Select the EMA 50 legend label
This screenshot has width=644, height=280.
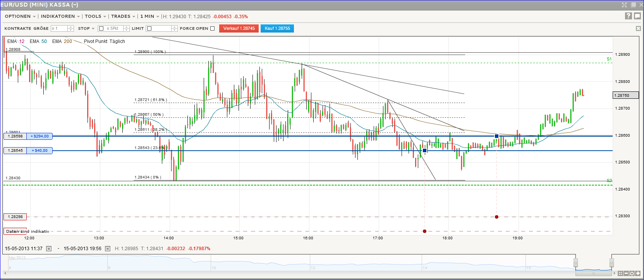[38, 41]
